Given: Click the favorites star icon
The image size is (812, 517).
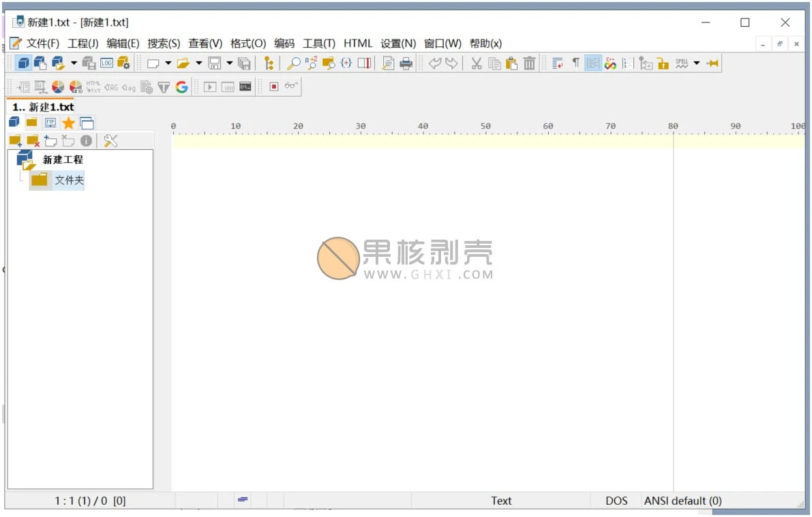Looking at the screenshot, I should click(68, 123).
